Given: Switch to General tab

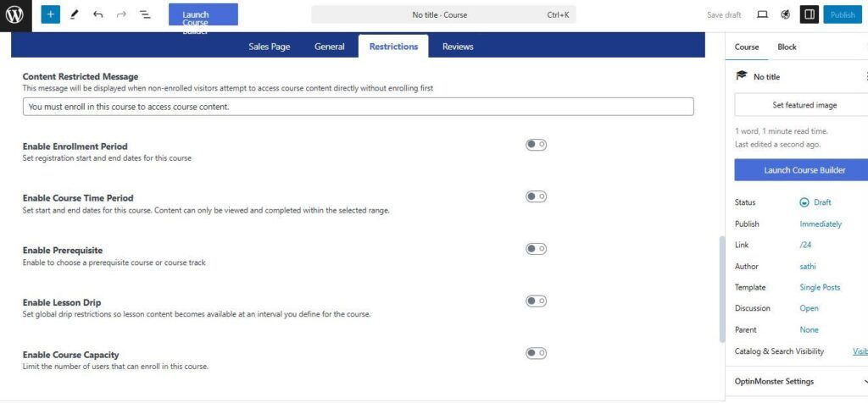Looking at the screenshot, I should click(x=330, y=47).
